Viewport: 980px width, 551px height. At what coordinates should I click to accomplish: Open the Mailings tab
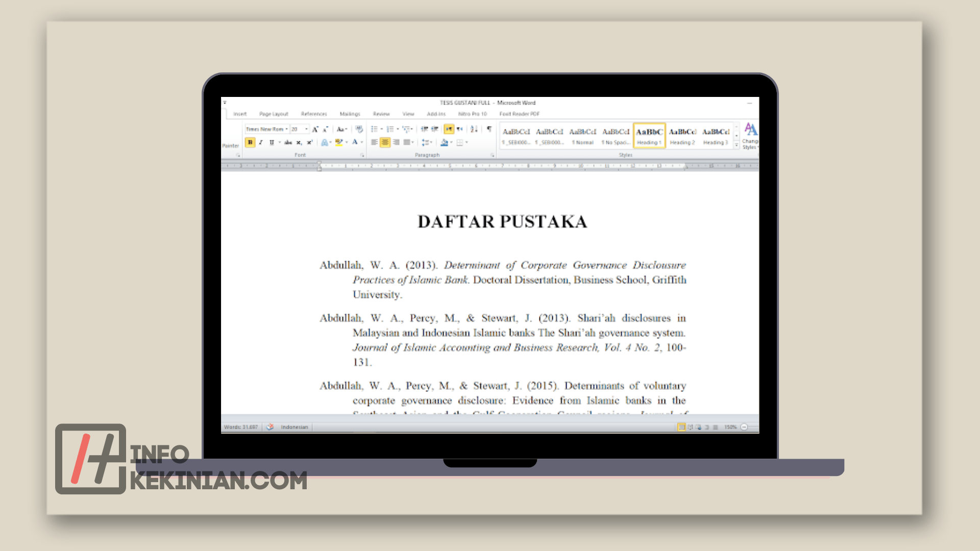pyautogui.click(x=350, y=114)
